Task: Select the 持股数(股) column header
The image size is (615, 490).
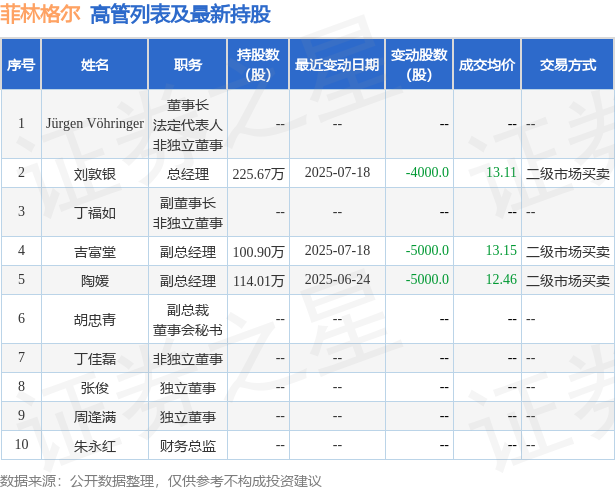Action: 258,64
